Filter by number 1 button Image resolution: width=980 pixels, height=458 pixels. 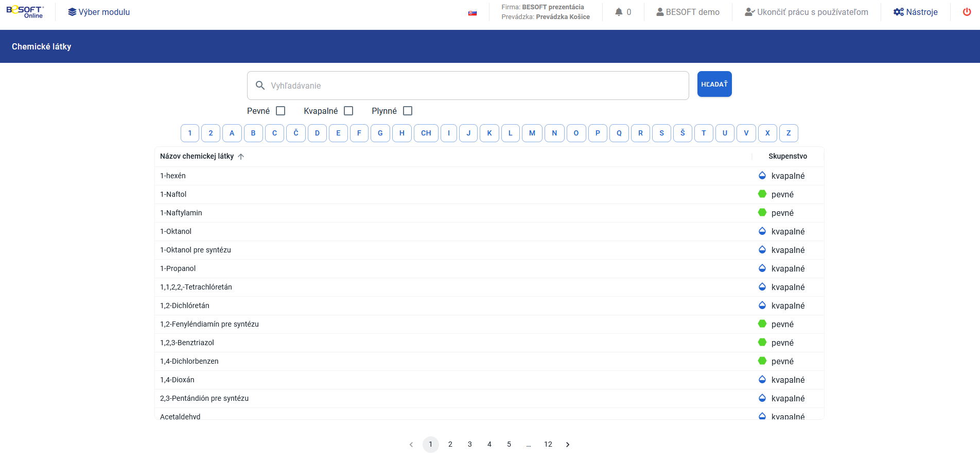tap(190, 133)
